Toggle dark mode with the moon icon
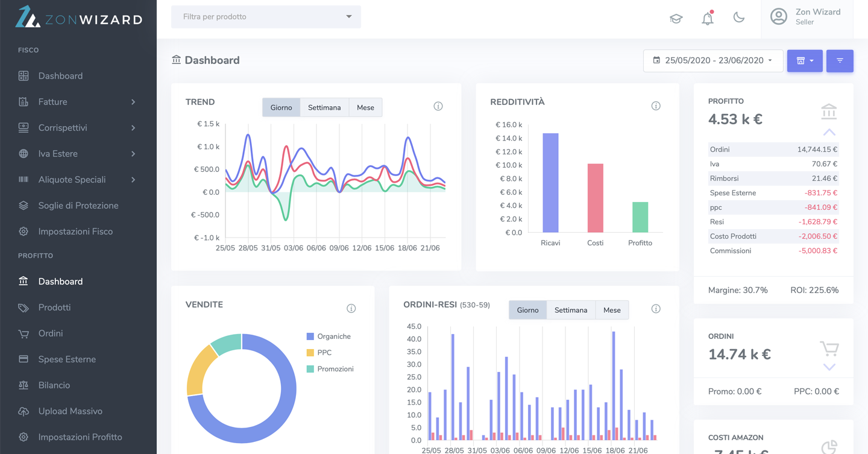 pos(739,18)
